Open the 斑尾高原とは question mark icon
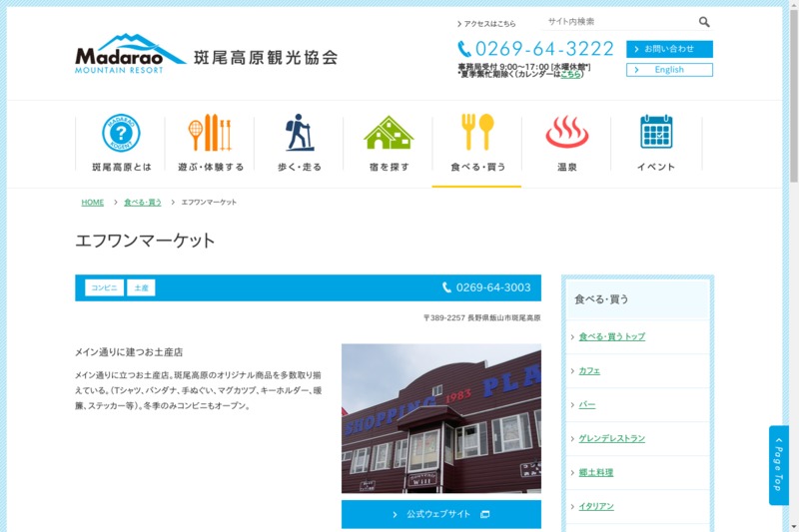Screen dimensions: 799x532 (x=121, y=133)
